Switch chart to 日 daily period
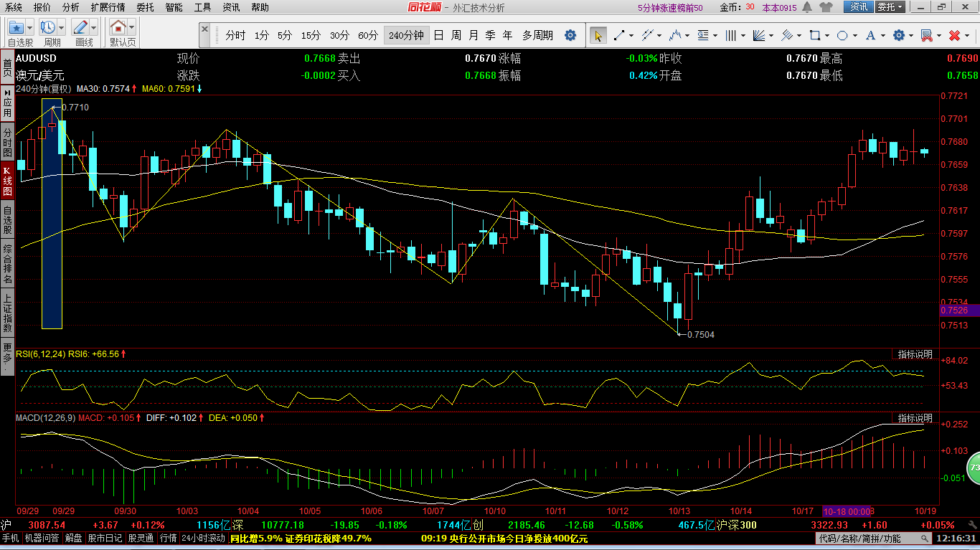 pyautogui.click(x=438, y=35)
